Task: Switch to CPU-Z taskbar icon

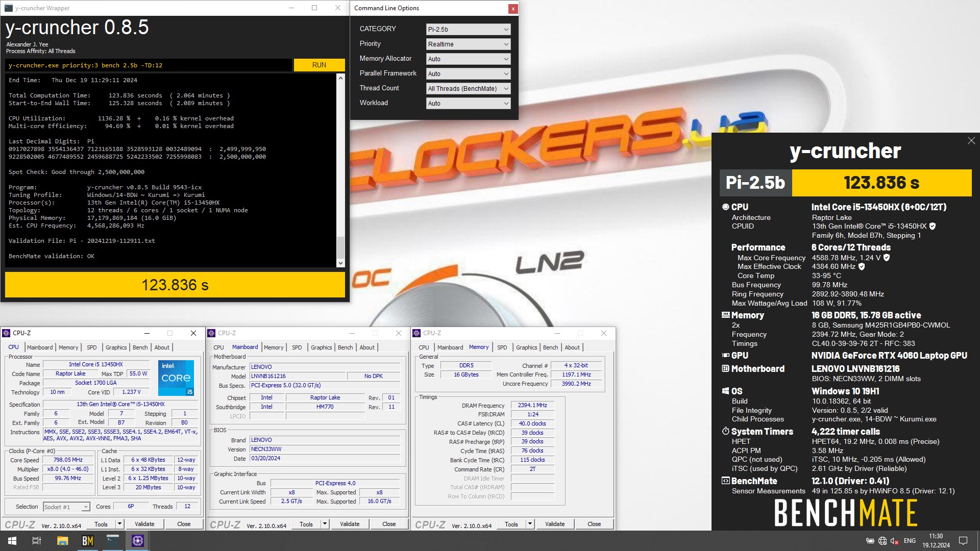Action: 138,541
